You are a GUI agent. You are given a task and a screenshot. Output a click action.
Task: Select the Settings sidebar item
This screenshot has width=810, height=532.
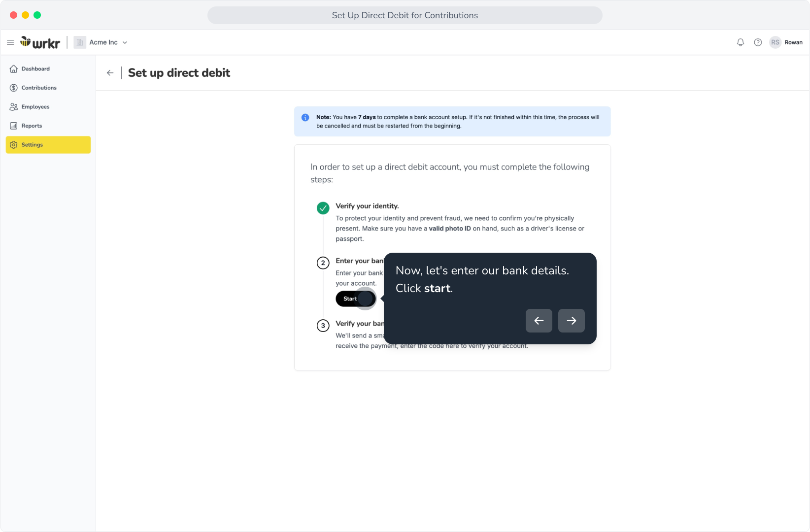[48, 145]
